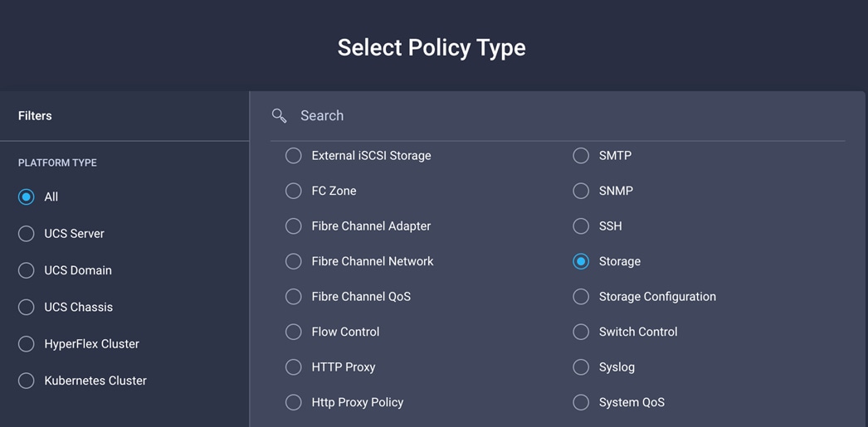The height and width of the screenshot is (427, 868).
Task: Choose SSH policy type
Action: 581,226
